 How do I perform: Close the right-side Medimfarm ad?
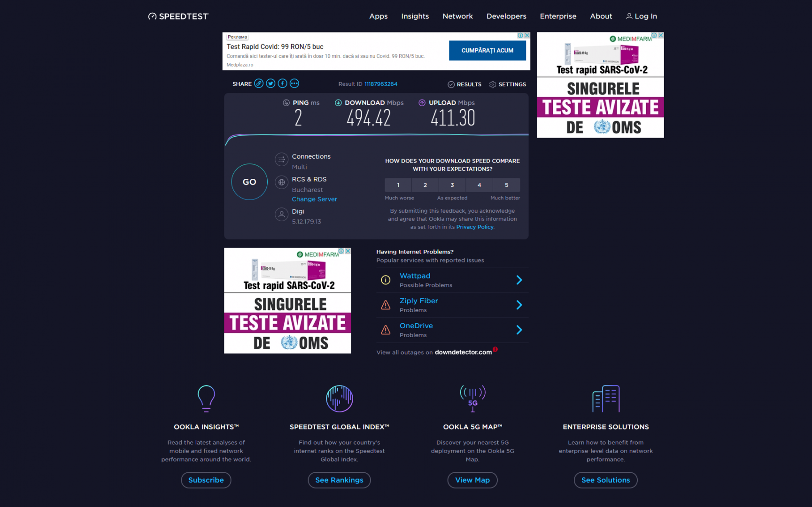661,36
